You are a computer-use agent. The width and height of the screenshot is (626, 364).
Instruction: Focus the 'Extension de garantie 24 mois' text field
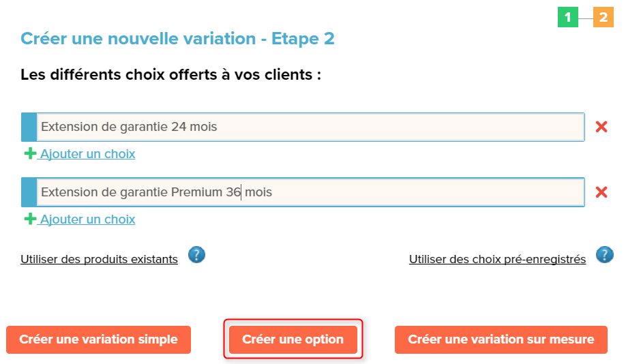(310, 127)
